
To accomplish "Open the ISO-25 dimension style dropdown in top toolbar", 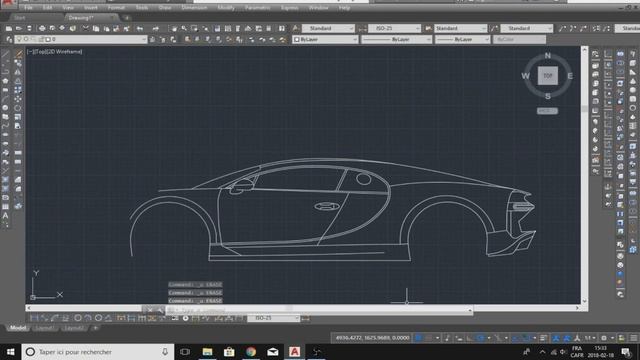I will [x=394, y=29].
